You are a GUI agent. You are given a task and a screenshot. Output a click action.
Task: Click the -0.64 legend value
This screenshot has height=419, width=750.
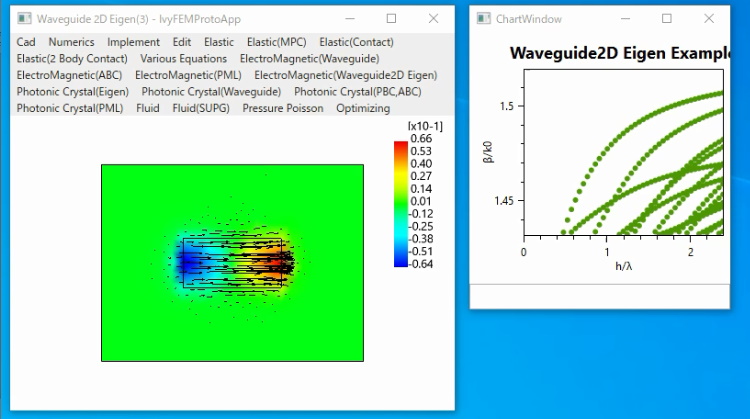420,264
